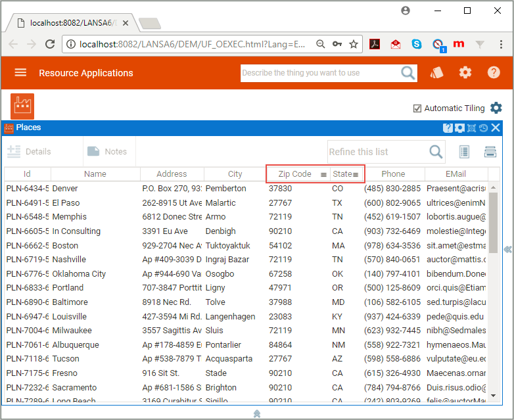Open the red mail extension icon

point(396,44)
